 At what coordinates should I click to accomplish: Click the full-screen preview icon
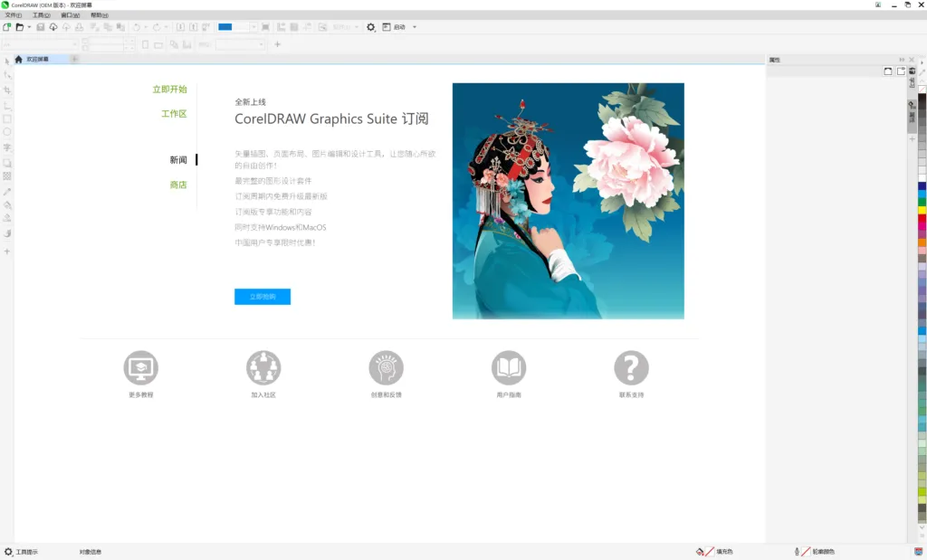point(265,27)
